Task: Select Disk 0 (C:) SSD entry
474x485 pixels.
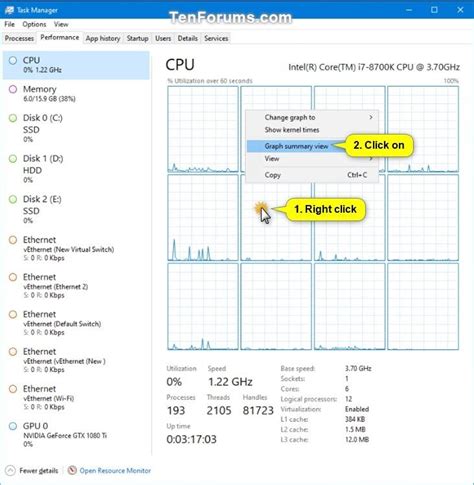Action: [x=76, y=128]
